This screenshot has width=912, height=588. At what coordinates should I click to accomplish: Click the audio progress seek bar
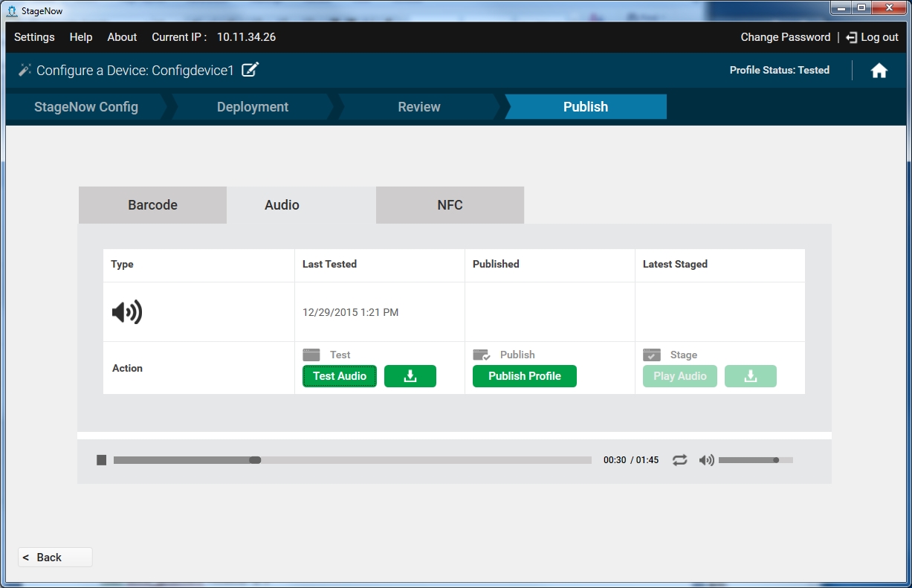coord(352,460)
